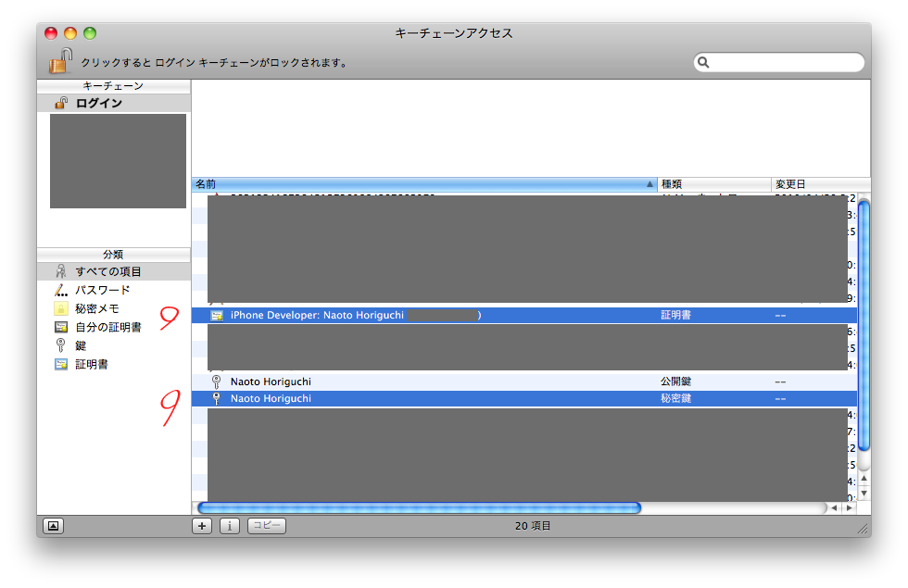The image size is (908, 588).
Task: Select 秘密メモ category
Action: (113, 308)
